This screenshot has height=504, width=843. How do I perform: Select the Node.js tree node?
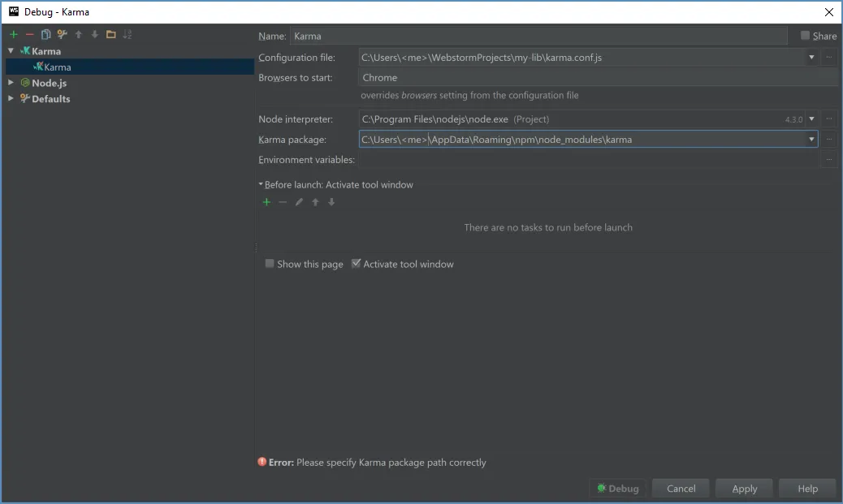point(49,83)
